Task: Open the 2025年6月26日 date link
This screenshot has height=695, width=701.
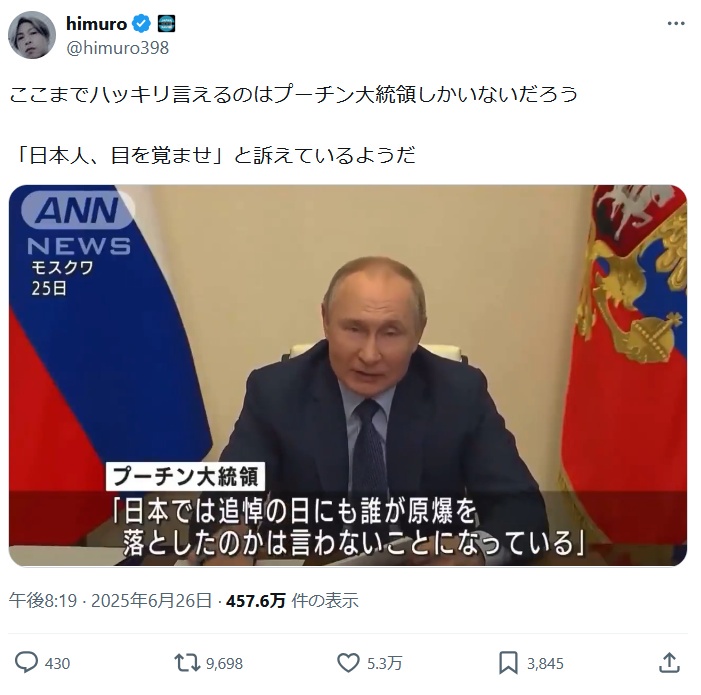Action: 152,601
